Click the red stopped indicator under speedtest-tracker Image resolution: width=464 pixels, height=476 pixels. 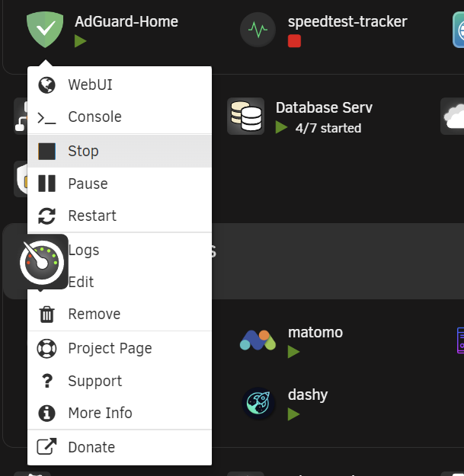tap(294, 41)
